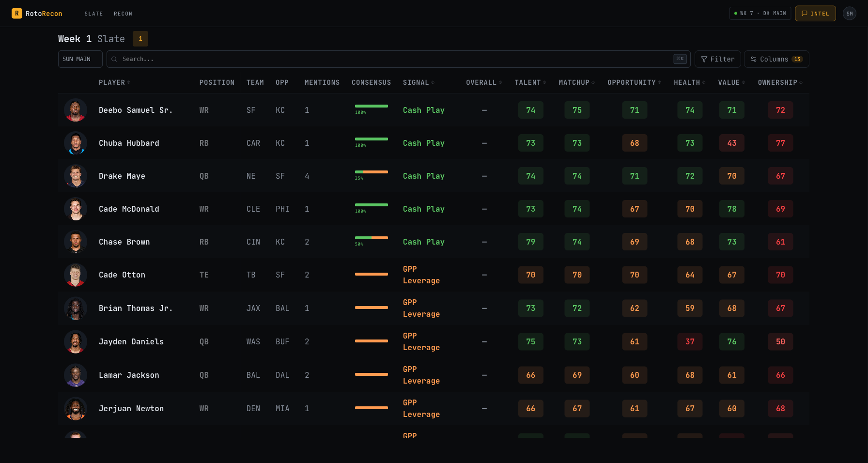This screenshot has width=868, height=463.
Task: Open the Columns dropdown showing 13 columns
Action: (776, 59)
